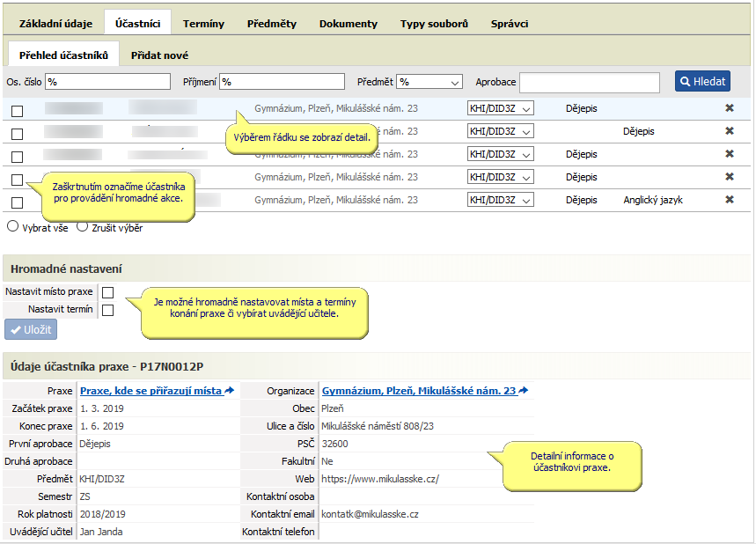
Task: Remove the first participant row with Dějepis
Action: click(x=730, y=108)
